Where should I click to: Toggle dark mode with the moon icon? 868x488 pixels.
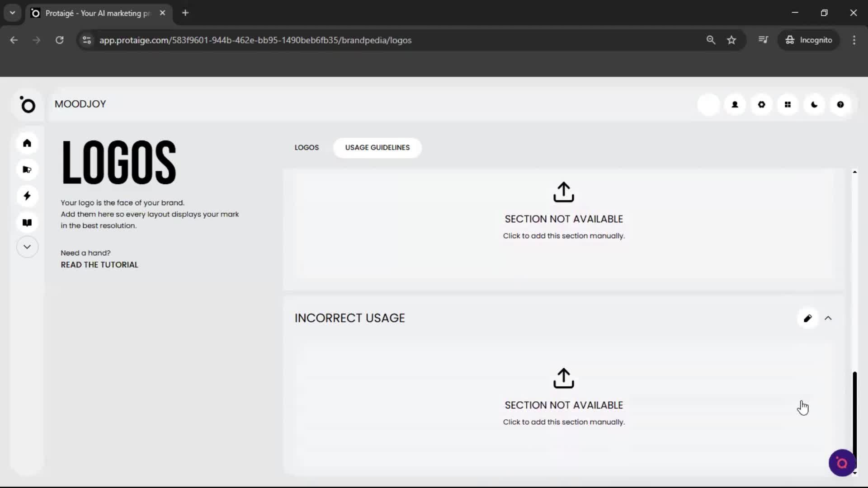point(814,104)
